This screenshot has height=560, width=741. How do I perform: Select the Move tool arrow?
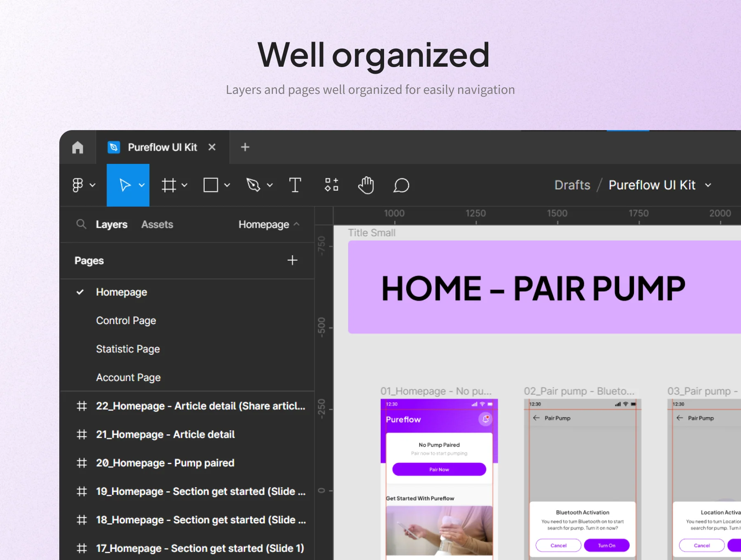(125, 185)
